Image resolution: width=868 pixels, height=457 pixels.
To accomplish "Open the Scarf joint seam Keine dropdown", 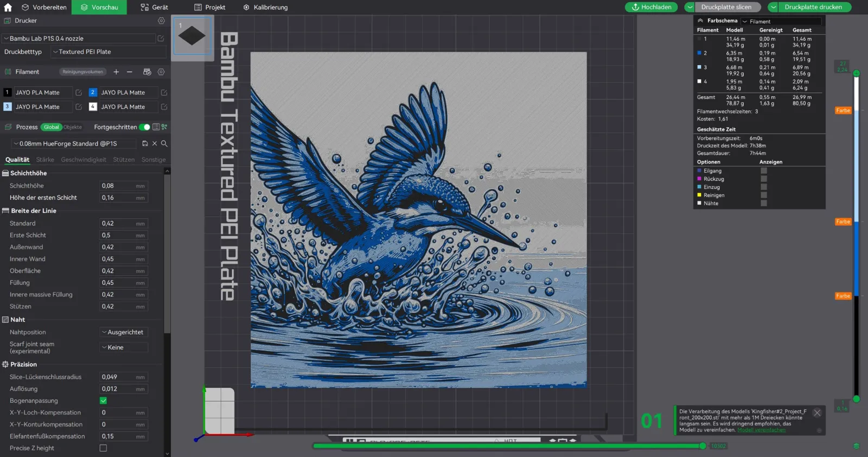I will 124,347.
